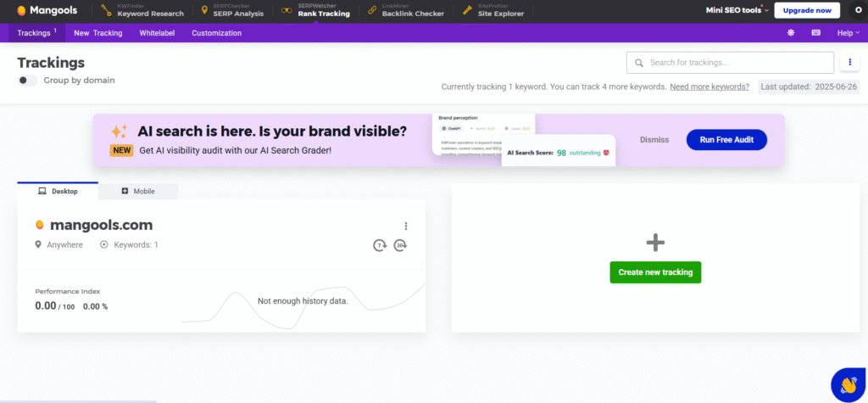Open the mangools.com tracking
The height and width of the screenshot is (403, 868).
tap(102, 225)
